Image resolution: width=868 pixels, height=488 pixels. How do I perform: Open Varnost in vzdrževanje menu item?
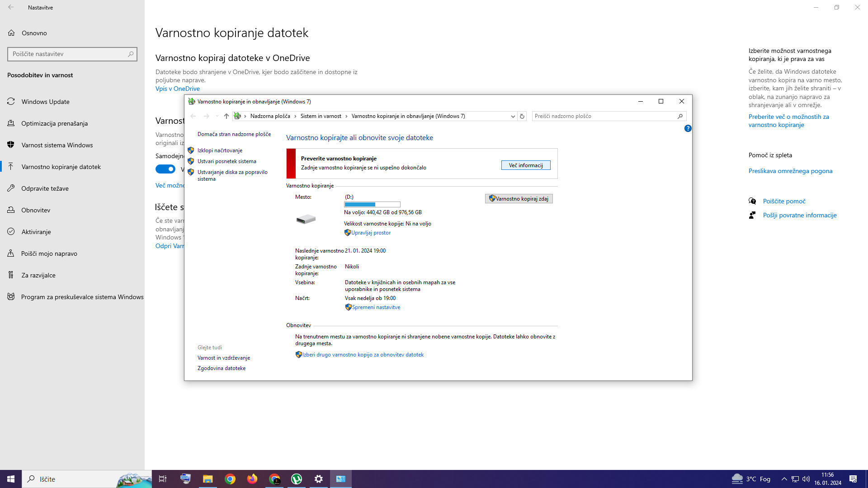coord(224,357)
